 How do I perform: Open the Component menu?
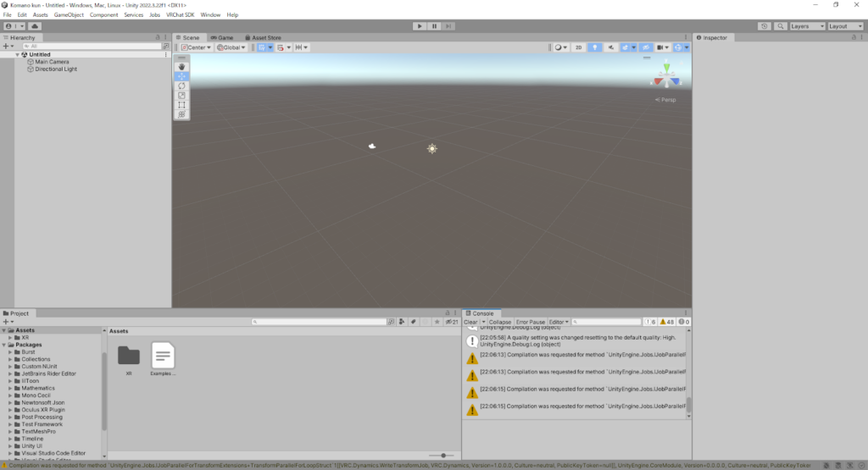tap(103, 15)
